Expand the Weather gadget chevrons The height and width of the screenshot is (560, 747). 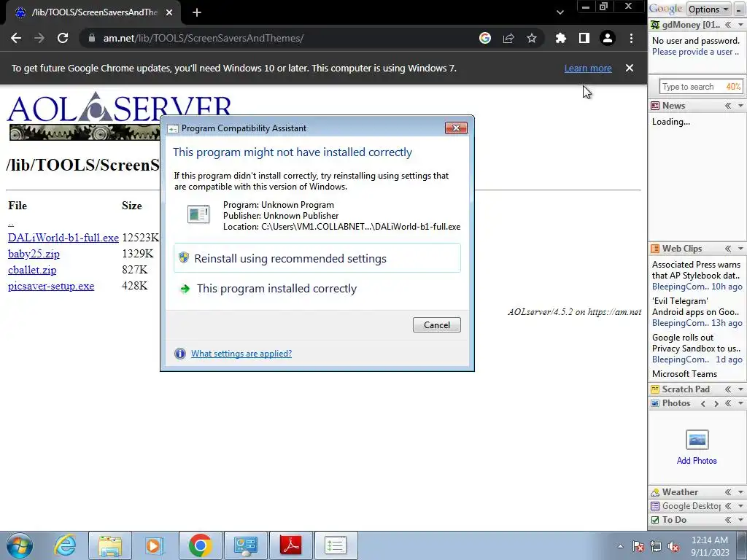click(x=728, y=492)
